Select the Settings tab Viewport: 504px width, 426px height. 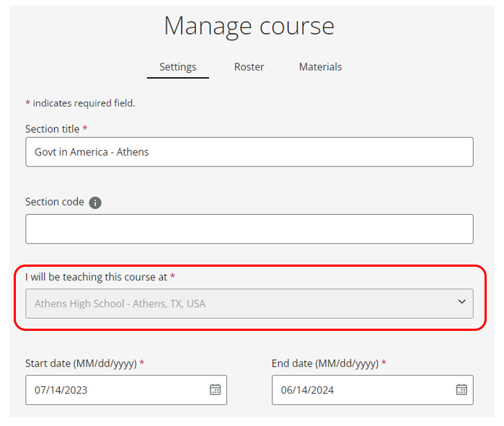(177, 67)
